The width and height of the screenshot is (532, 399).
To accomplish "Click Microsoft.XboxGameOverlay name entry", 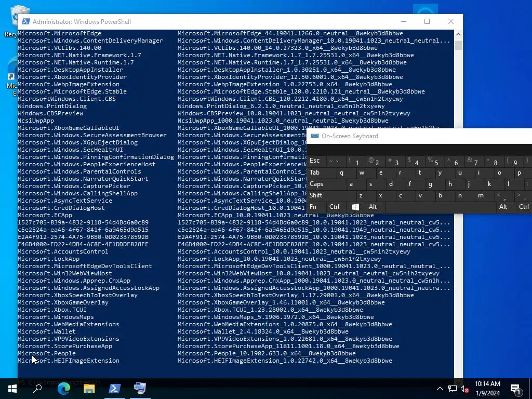I will coord(63,302).
